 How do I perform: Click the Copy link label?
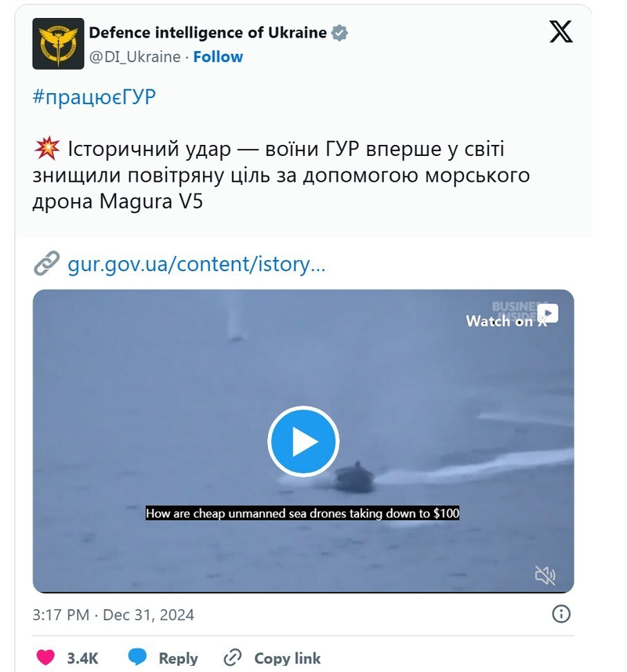point(288,658)
